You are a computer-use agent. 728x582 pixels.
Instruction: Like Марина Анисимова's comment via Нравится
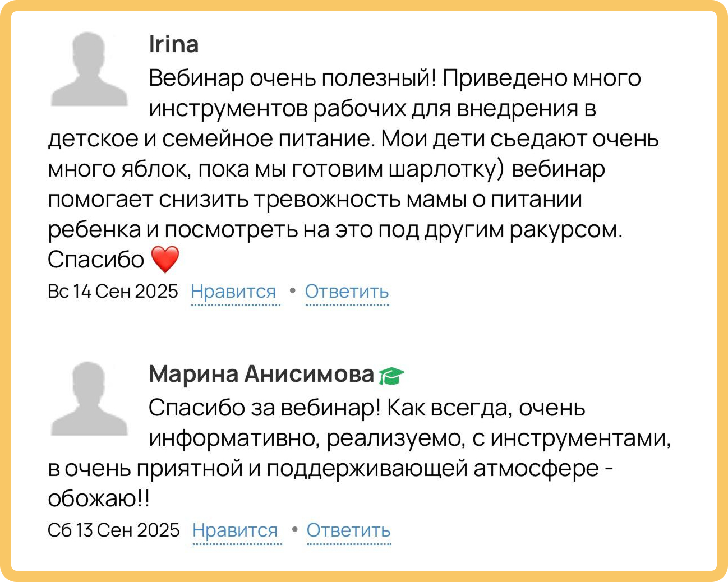(235, 530)
